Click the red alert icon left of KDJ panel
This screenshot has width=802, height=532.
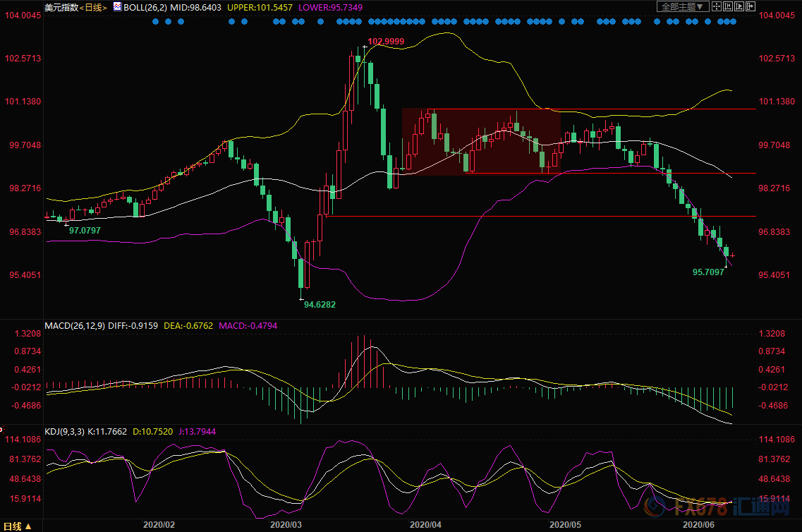[2, 428]
